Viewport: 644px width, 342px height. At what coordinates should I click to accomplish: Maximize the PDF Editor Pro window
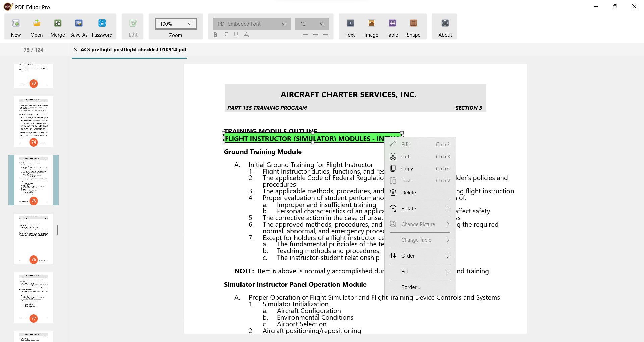tap(615, 7)
